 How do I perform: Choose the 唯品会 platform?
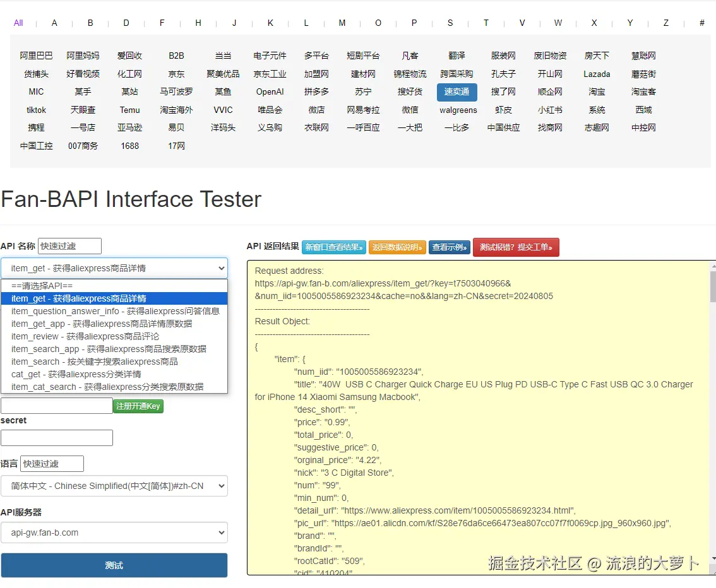[270, 110]
